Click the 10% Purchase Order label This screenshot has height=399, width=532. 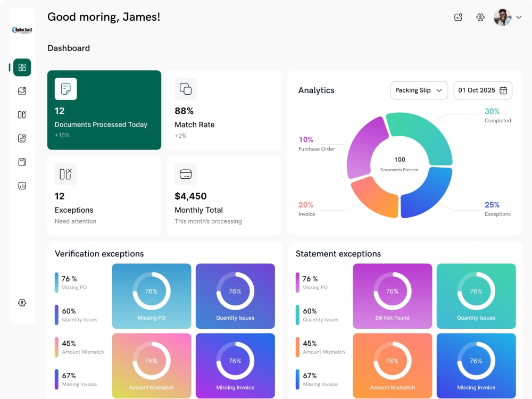coord(317,144)
